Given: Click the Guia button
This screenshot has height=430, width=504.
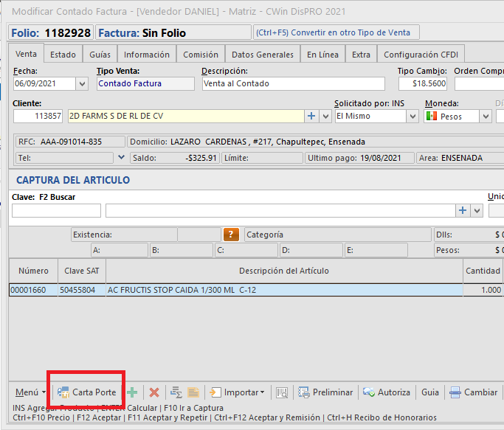Looking at the screenshot, I should (x=430, y=392).
